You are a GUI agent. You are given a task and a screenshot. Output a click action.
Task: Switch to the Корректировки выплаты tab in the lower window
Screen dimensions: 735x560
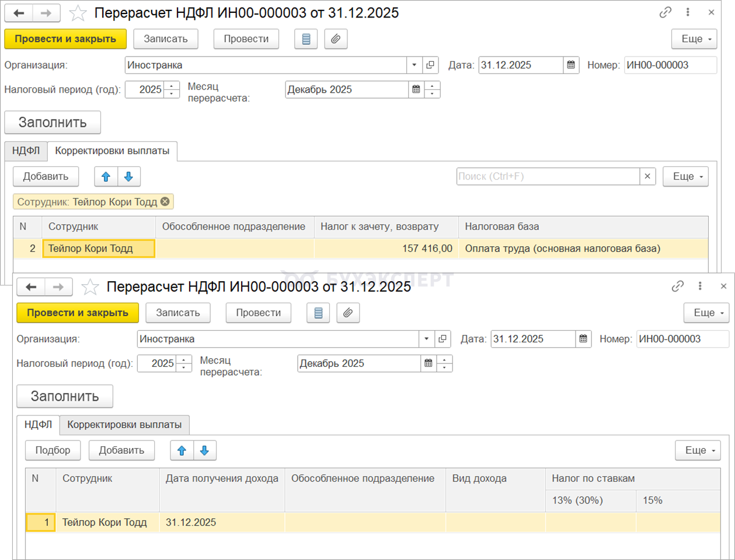(124, 425)
